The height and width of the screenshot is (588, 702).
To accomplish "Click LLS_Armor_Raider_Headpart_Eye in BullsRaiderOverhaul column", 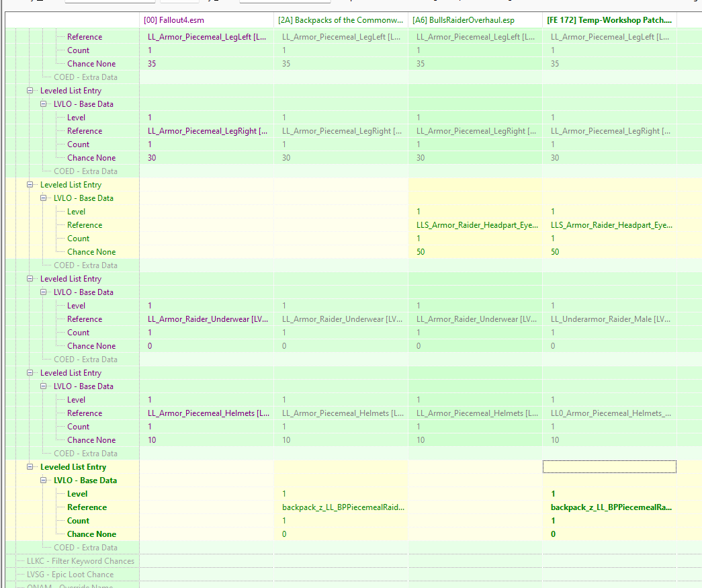I will (x=476, y=225).
